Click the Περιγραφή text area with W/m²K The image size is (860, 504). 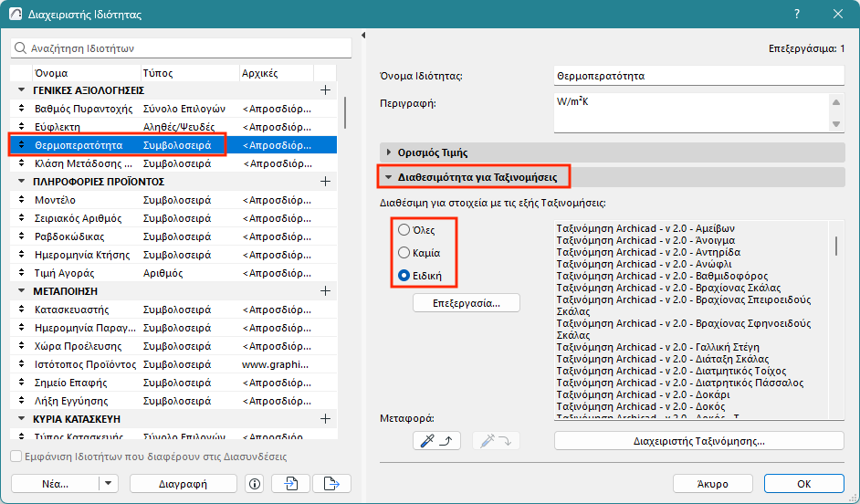(x=692, y=113)
